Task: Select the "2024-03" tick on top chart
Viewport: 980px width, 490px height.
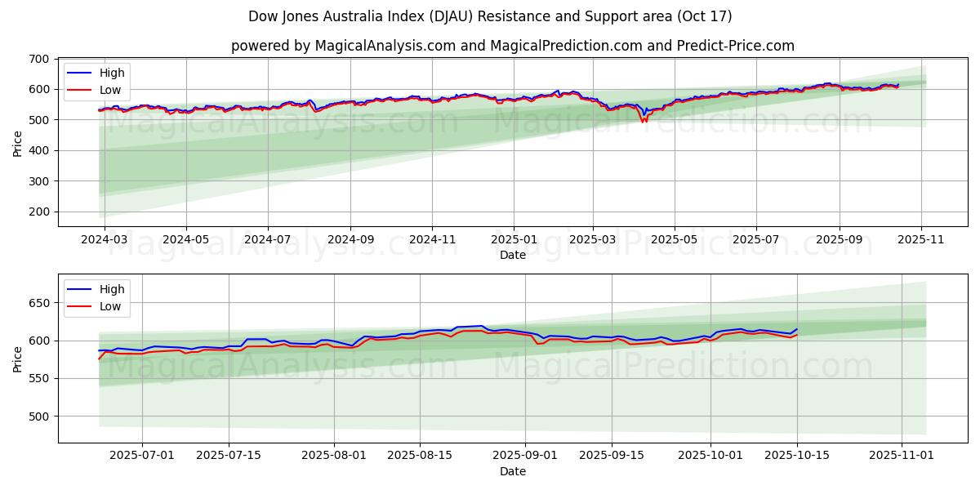Action: [x=104, y=240]
